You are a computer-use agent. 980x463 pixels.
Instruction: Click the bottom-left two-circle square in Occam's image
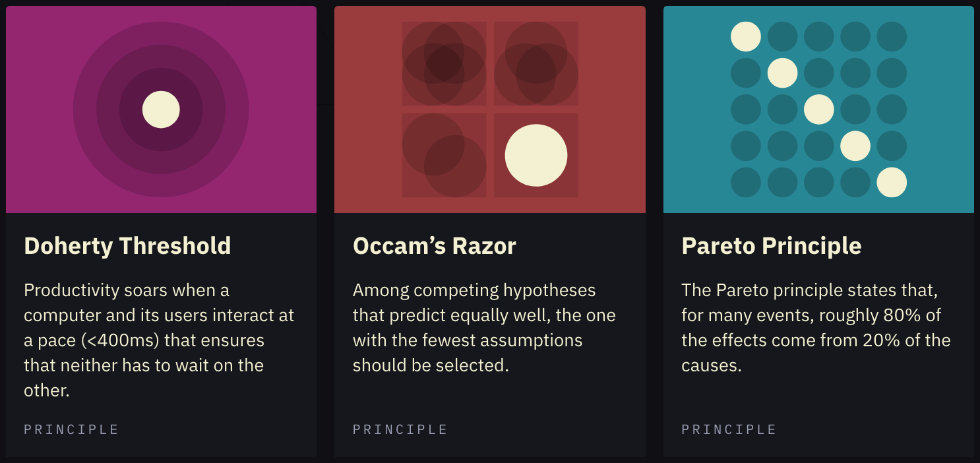point(444,155)
